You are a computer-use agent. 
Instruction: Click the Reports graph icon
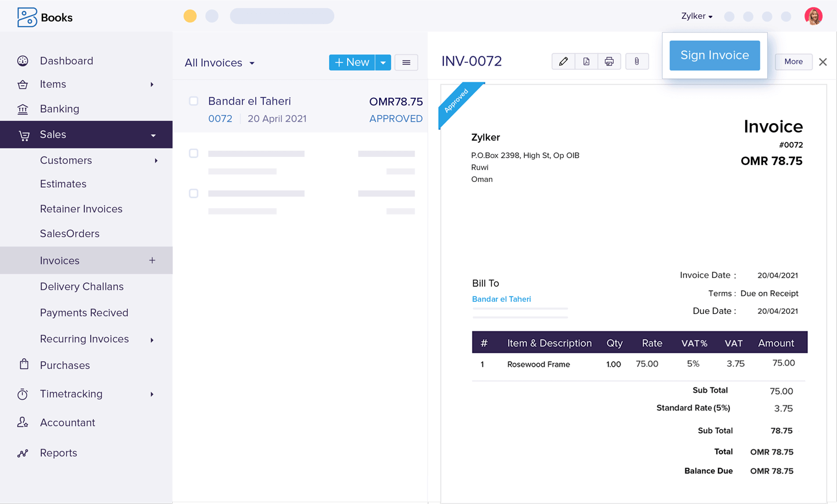pos(23,453)
